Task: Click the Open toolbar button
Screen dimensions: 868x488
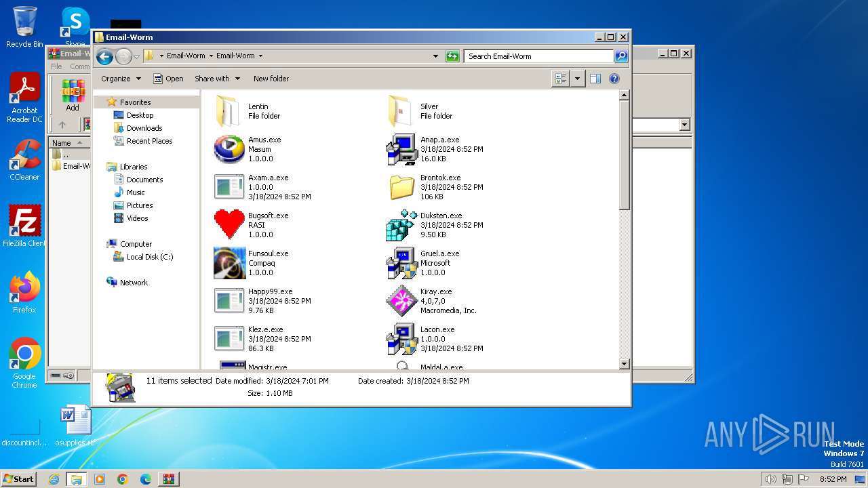Action: [x=168, y=79]
